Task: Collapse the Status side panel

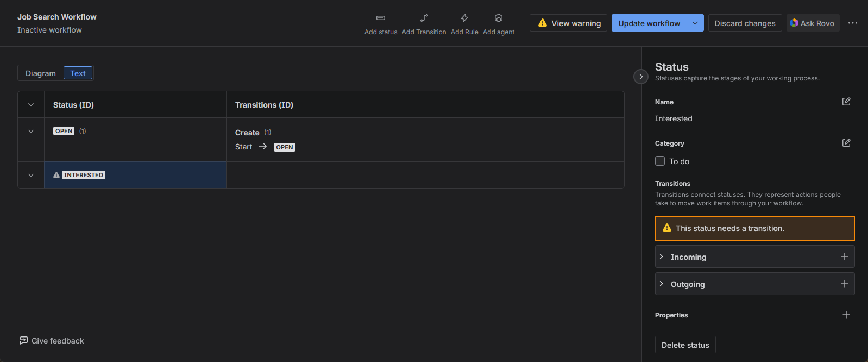Action: [x=641, y=77]
